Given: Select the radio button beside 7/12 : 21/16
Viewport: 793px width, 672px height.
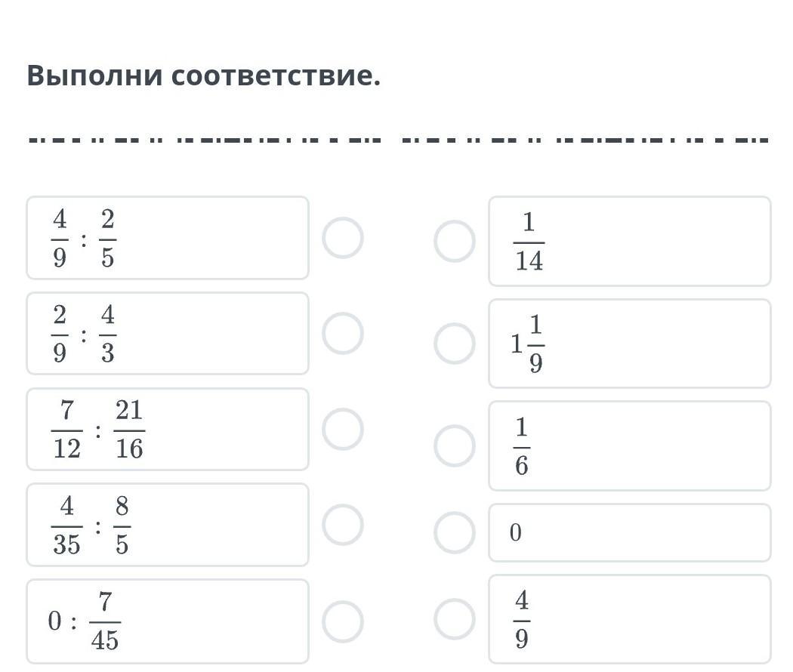Looking at the screenshot, I should click(343, 429).
